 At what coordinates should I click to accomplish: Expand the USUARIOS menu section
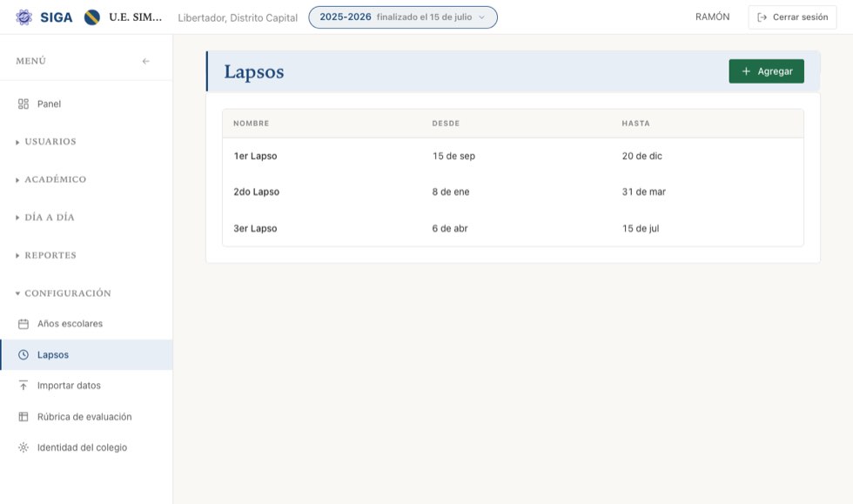click(46, 142)
